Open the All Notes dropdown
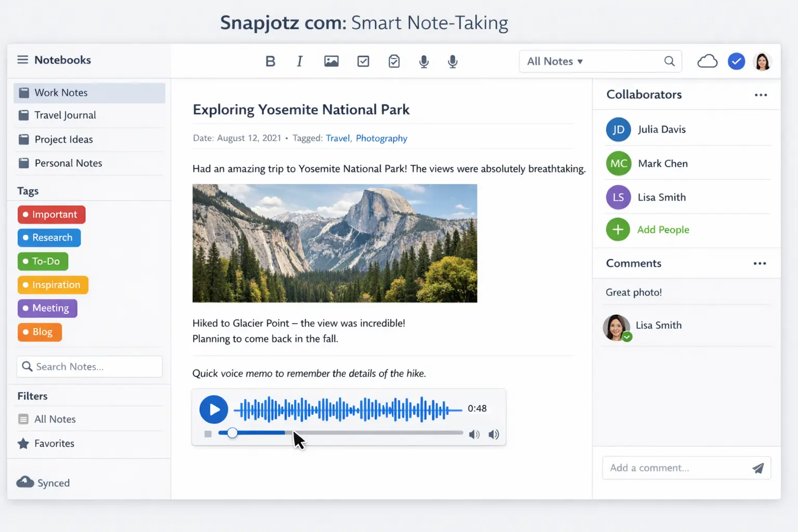The width and height of the screenshot is (798, 532). point(554,61)
